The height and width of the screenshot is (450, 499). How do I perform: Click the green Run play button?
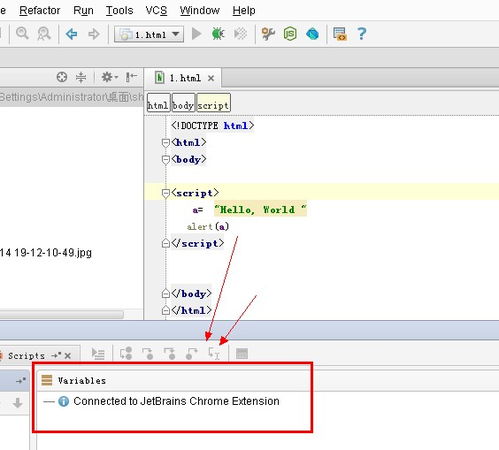[x=197, y=34]
